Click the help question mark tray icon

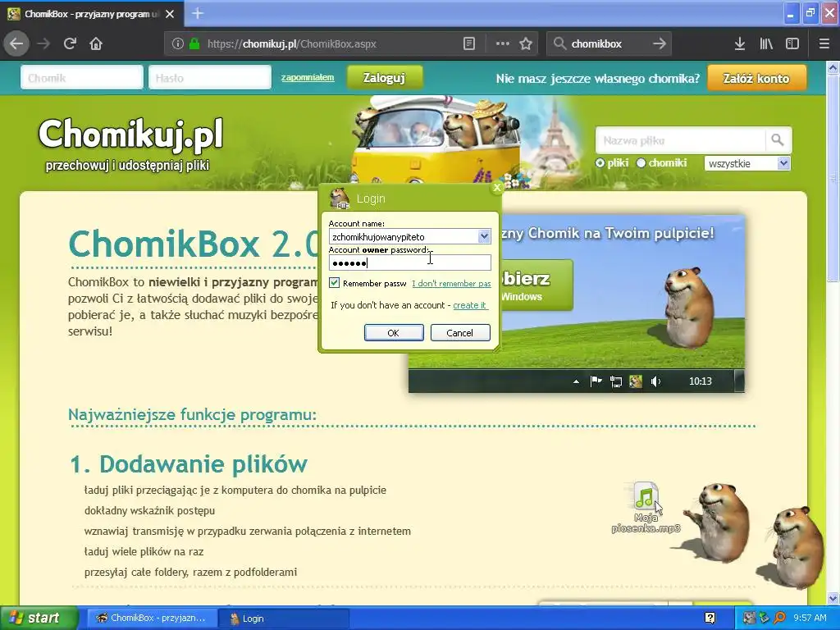pos(710,619)
